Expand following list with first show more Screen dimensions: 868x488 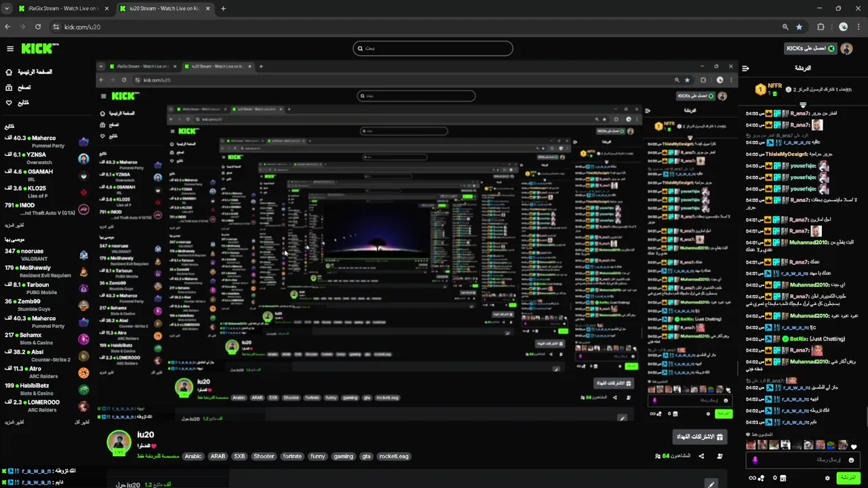click(x=14, y=225)
